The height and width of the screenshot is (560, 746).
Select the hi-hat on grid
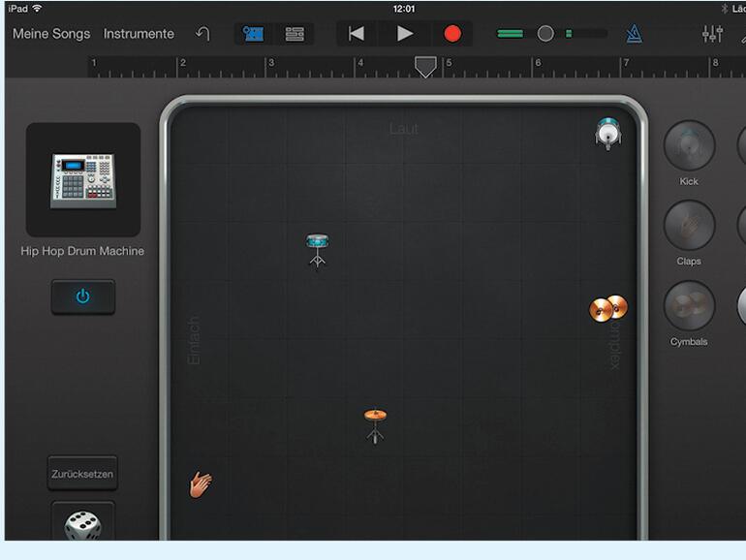(x=375, y=426)
